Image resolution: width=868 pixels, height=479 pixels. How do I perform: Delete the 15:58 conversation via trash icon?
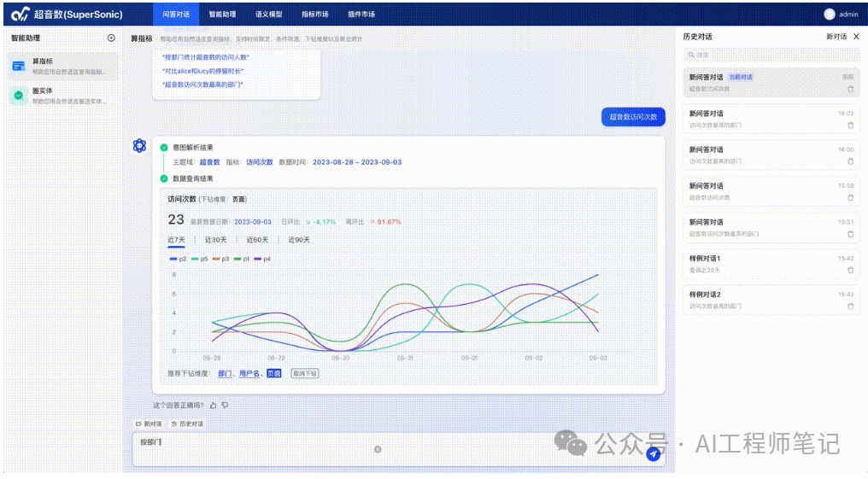[x=851, y=198]
